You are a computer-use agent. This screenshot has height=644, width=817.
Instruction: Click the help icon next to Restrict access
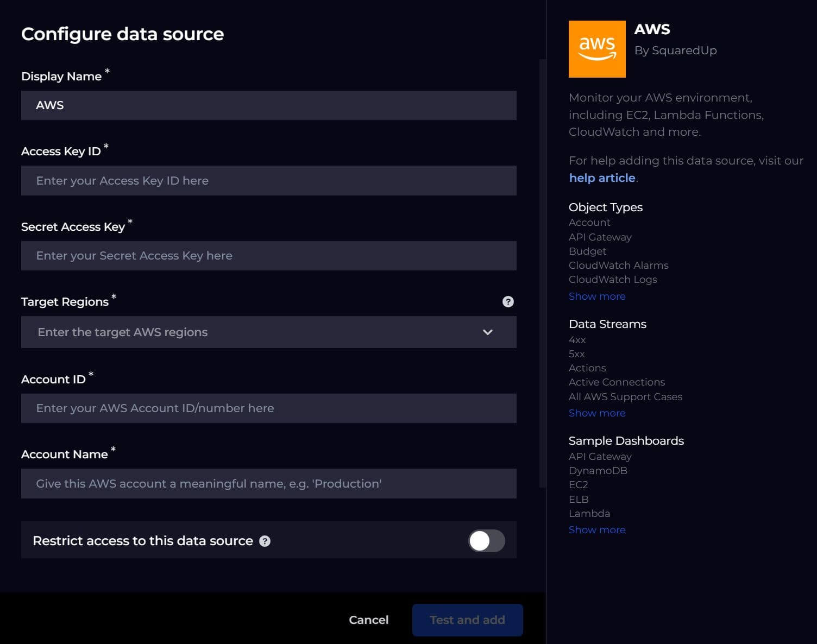point(265,541)
